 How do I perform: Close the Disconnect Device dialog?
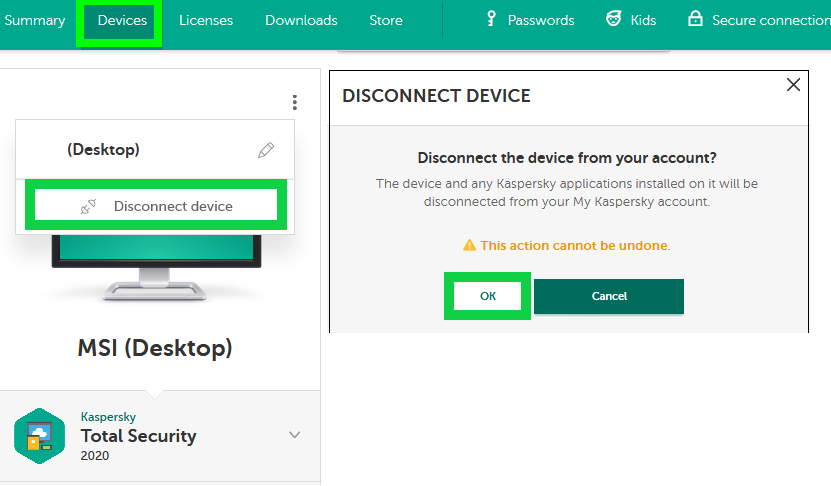point(793,86)
